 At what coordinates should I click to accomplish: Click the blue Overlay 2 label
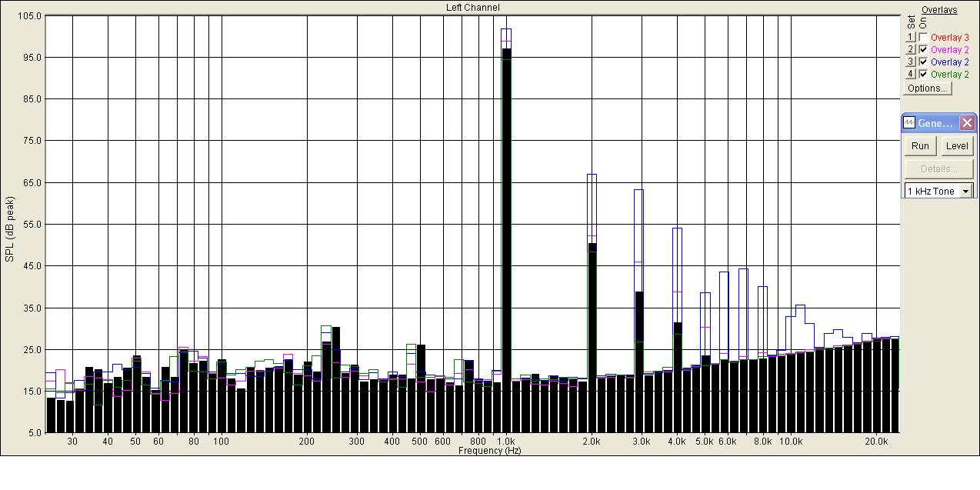[950, 62]
